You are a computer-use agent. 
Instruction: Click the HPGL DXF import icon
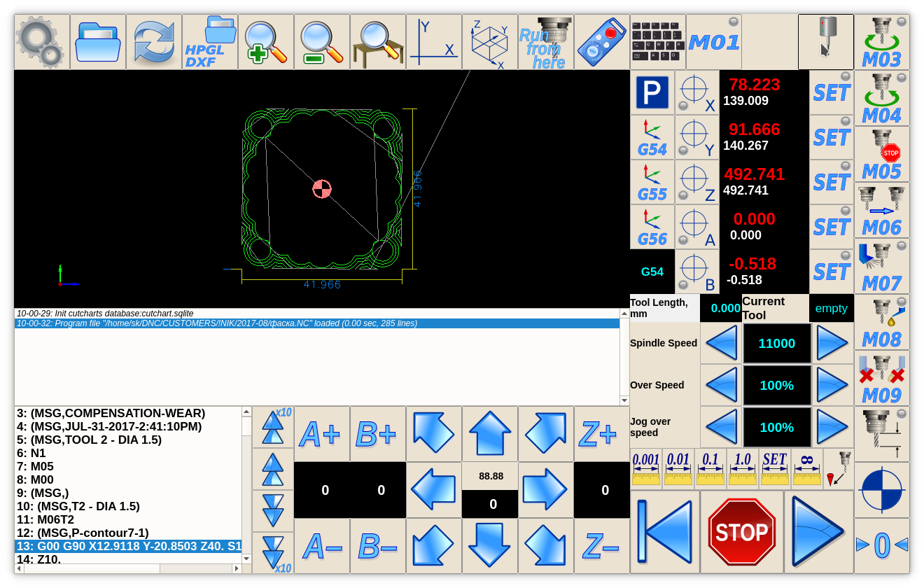(210, 42)
